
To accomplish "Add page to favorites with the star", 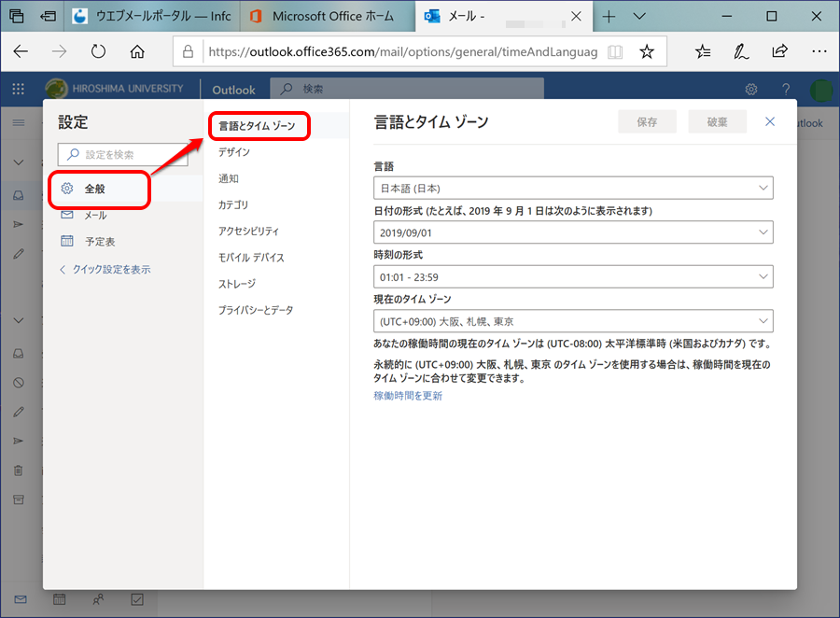I will [647, 51].
